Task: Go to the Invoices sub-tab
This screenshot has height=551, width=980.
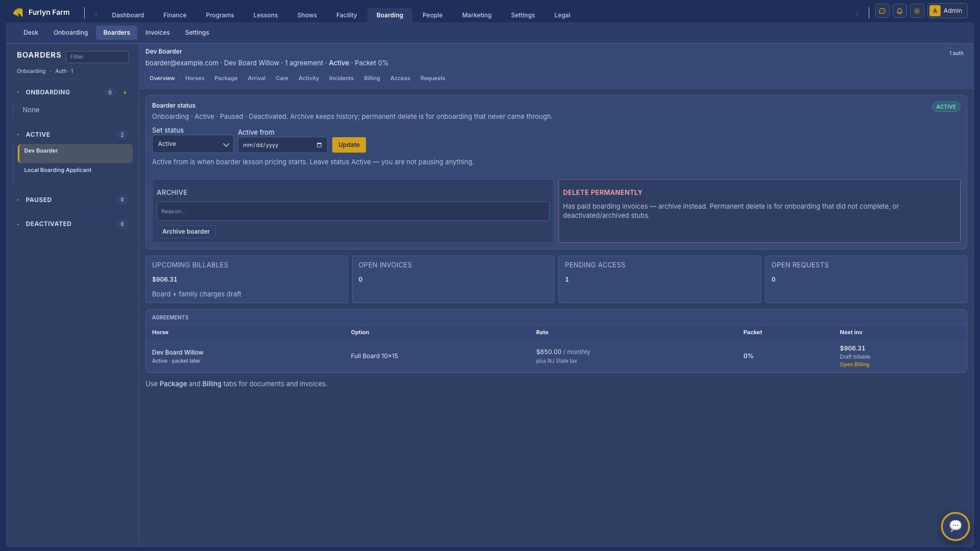Action: click(157, 33)
